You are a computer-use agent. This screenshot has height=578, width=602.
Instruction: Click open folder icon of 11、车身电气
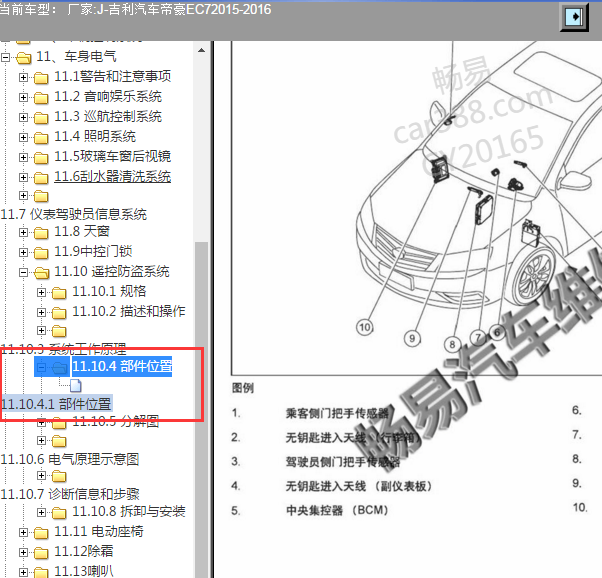[x=23, y=58]
